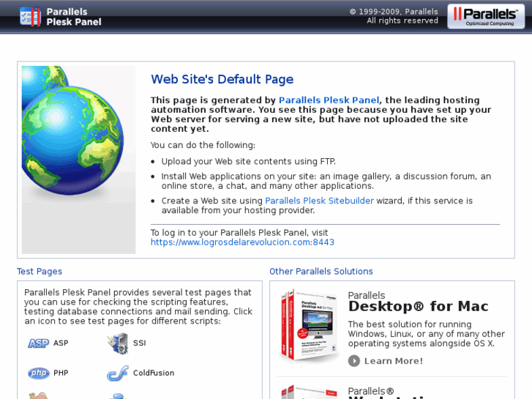This screenshot has width=532, height=399.
Task: Click the ColdFusion label
Action: coord(154,373)
